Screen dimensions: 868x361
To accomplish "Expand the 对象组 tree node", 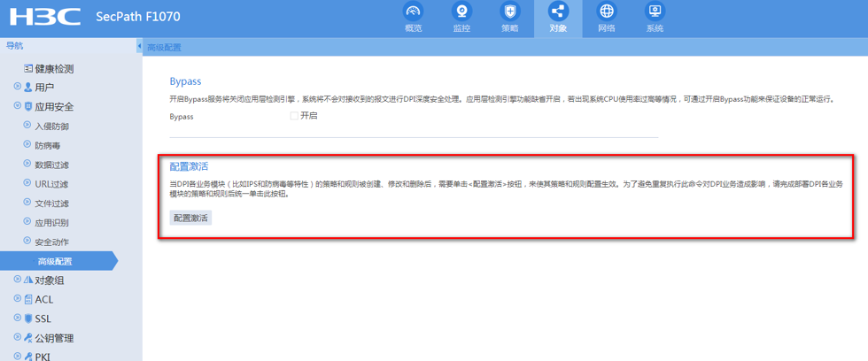I will [x=18, y=280].
